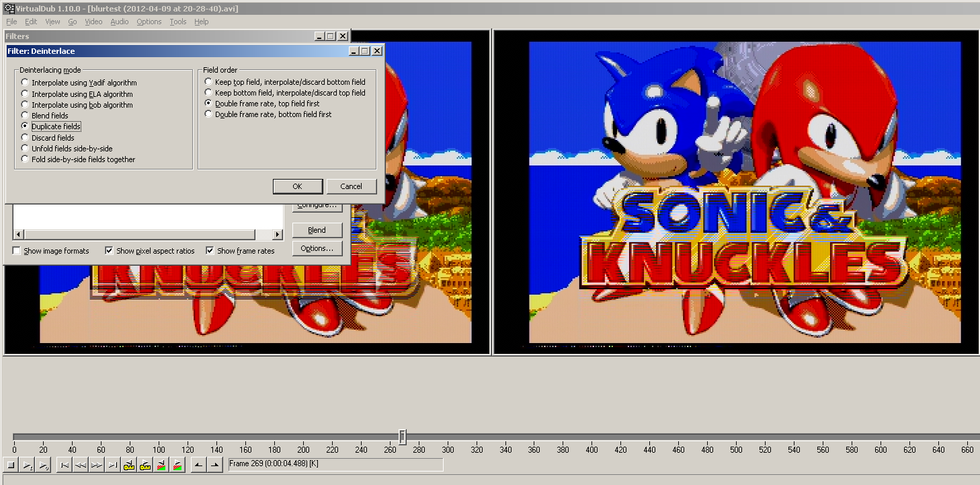Go to previous keyframe

click(x=129, y=465)
